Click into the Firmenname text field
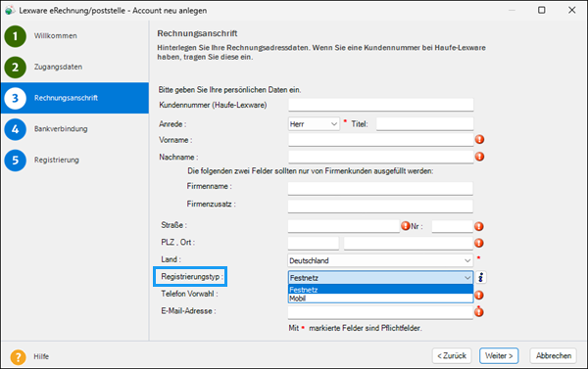588x369 pixels. tap(380, 188)
